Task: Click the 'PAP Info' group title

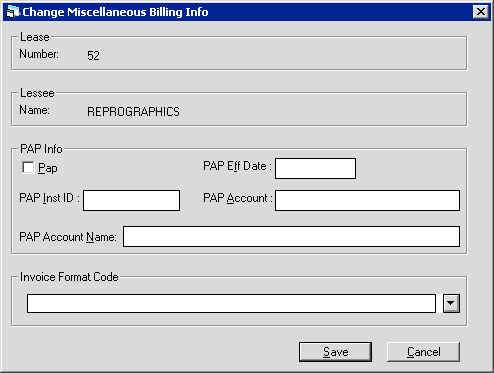Action: pyautogui.click(x=41, y=149)
